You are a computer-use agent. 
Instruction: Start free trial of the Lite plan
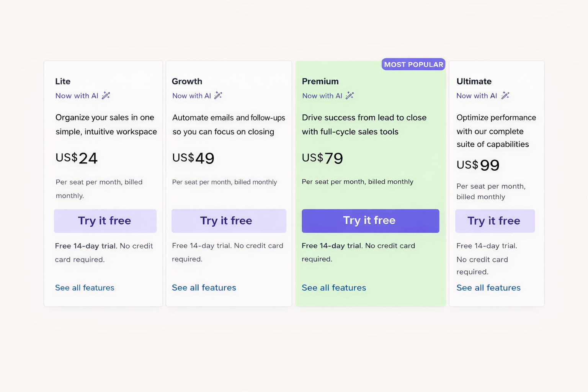tap(105, 221)
